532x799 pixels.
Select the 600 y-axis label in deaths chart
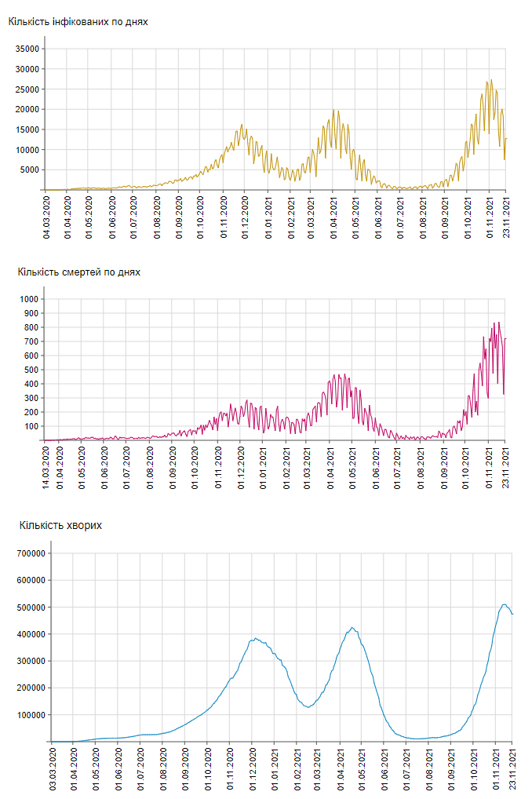point(31,356)
